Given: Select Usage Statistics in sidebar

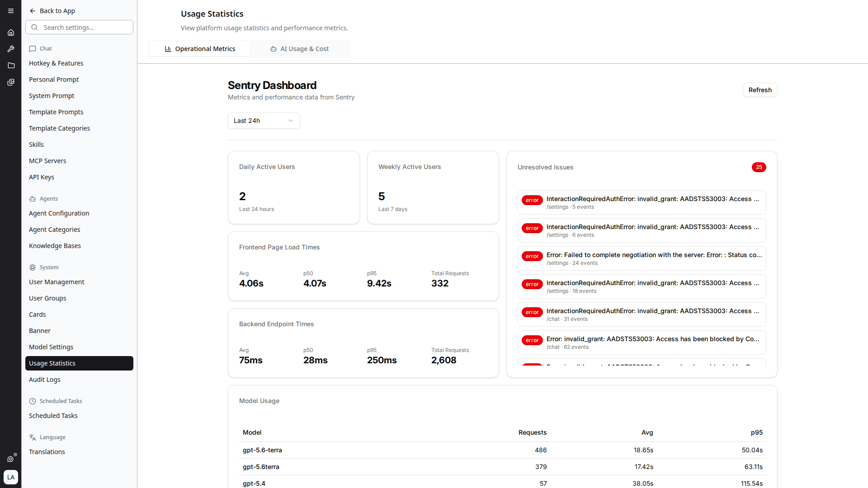Looking at the screenshot, I should click(79, 363).
